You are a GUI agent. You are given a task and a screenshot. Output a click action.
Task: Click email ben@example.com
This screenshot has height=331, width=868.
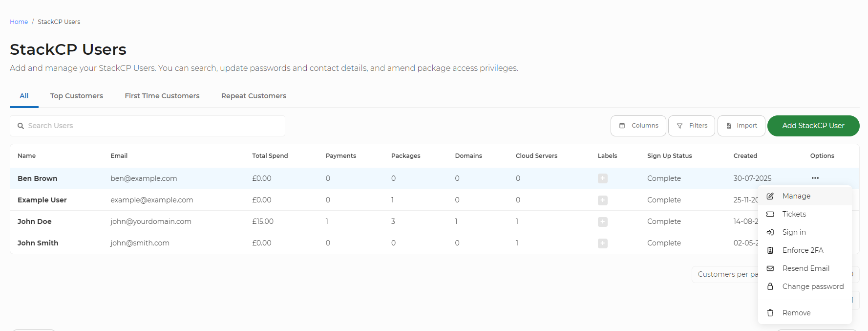click(x=144, y=178)
